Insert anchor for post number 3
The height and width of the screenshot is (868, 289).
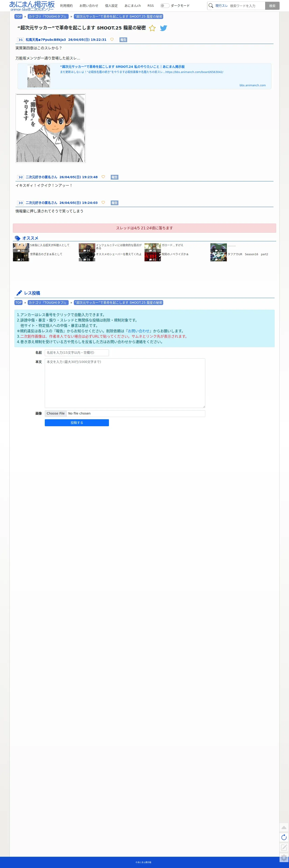(20, 203)
